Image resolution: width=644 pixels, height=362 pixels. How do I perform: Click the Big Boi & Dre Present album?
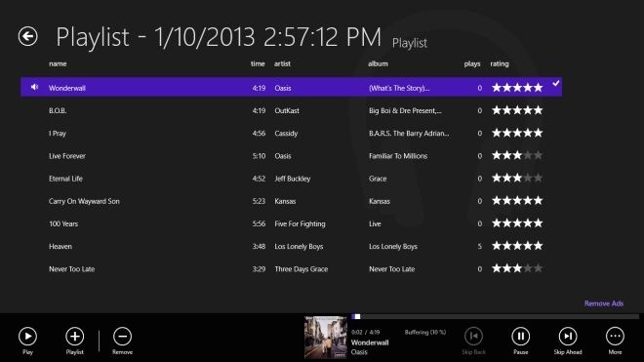pos(405,110)
